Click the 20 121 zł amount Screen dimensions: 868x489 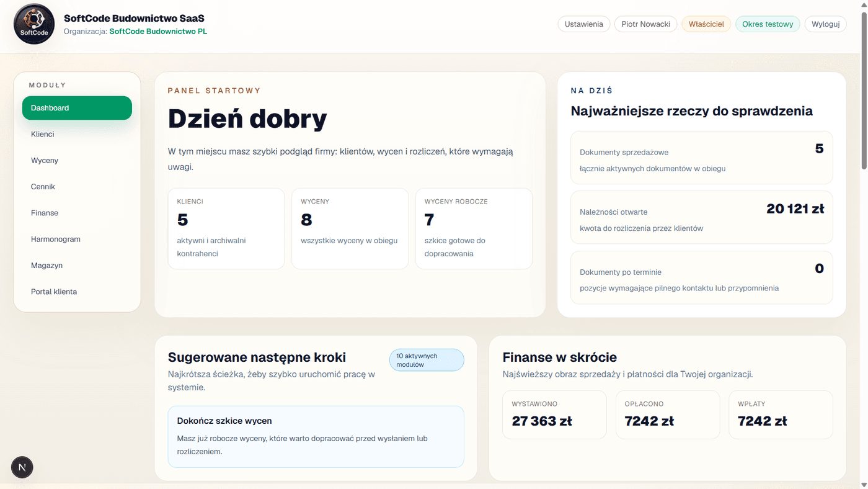click(795, 209)
